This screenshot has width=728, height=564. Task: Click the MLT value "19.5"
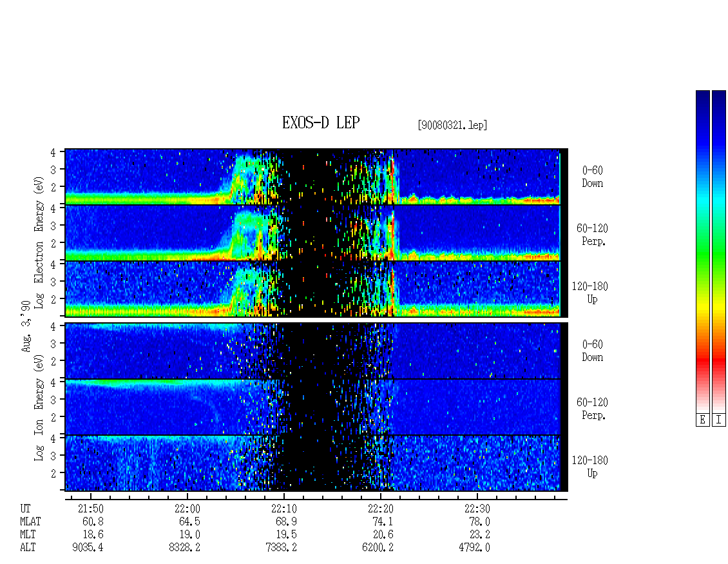click(x=287, y=535)
